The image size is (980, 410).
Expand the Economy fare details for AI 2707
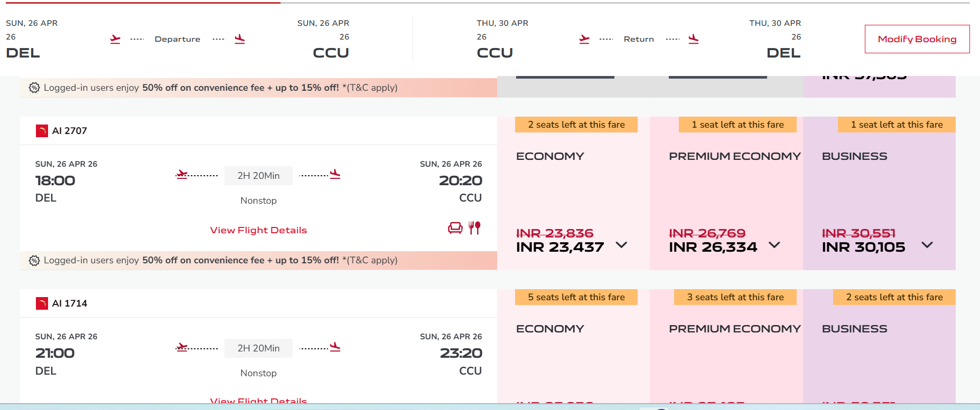(622, 245)
